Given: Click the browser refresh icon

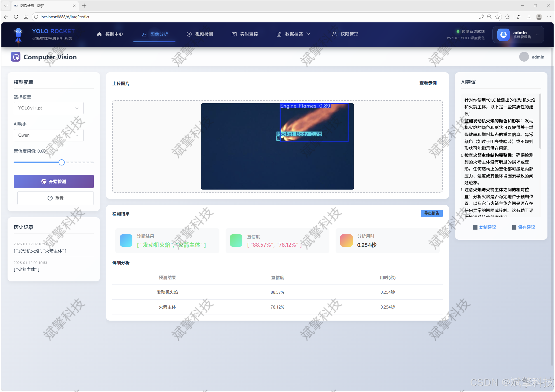Looking at the screenshot, I should pos(16,17).
